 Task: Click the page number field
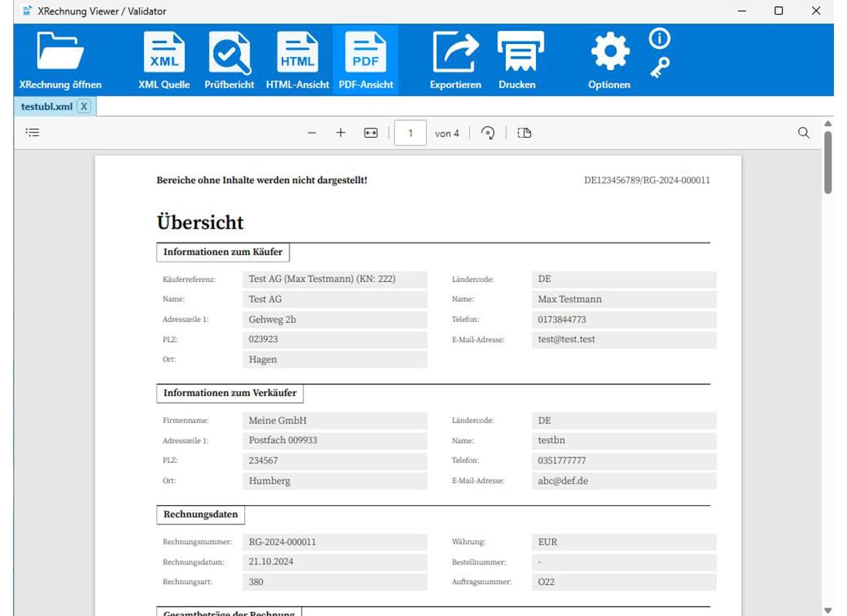point(410,133)
